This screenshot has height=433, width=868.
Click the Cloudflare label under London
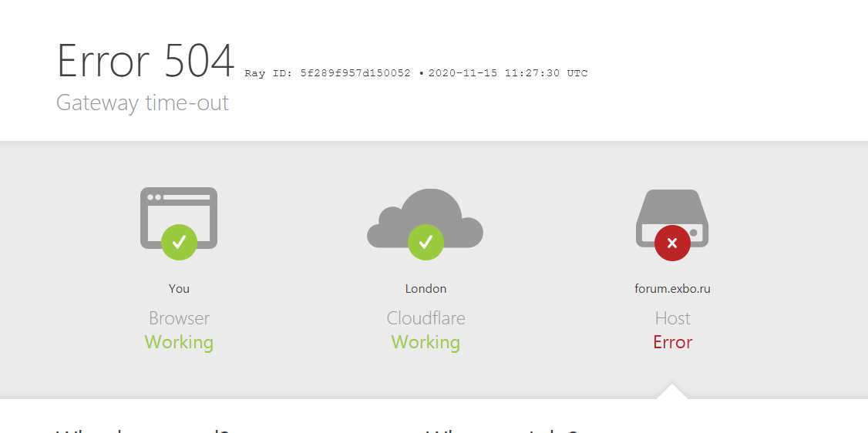pyautogui.click(x=426, y=318)
